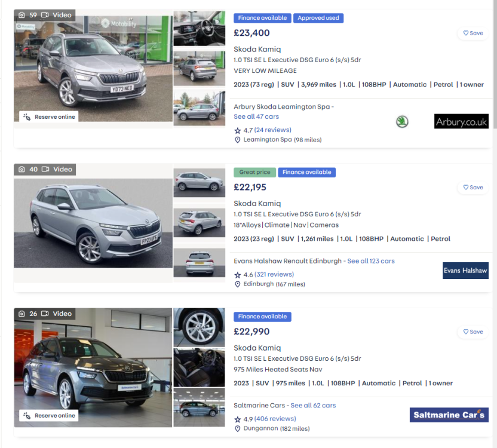Click Finance available badge on £22,195 listing
This screenshot has height=448, width=497.
[307, 172]
